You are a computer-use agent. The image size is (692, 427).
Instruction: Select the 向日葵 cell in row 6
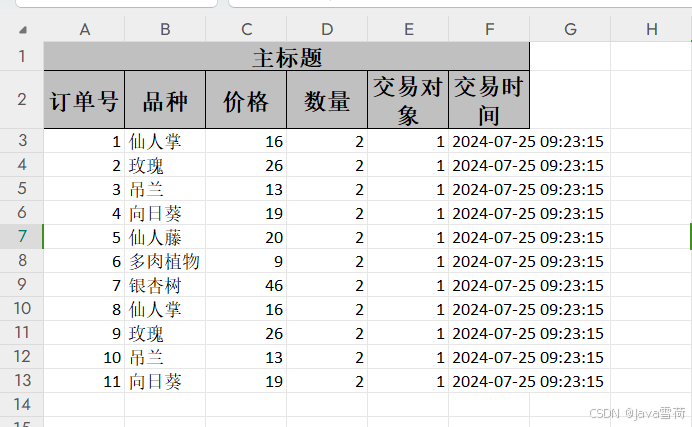[165, 213]
